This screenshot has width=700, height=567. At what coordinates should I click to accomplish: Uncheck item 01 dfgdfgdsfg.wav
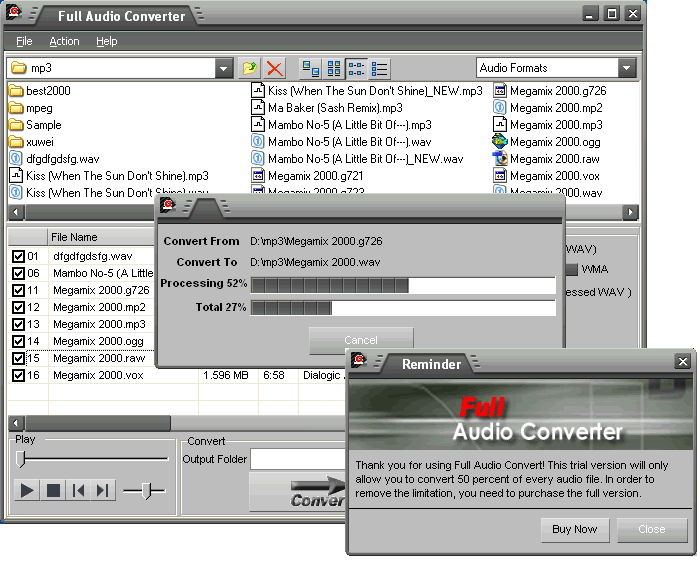(x=18, y=256)
